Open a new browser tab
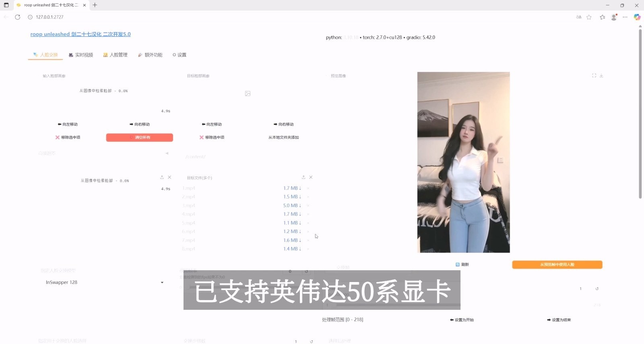Viewport: 644px width, 344px height. (x=95, y=5)
